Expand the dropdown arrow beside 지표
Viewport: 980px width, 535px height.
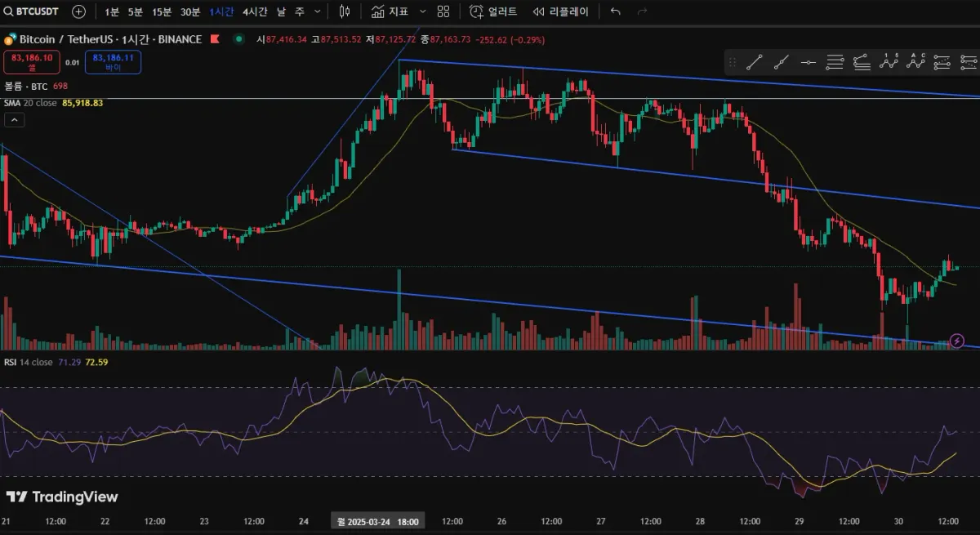pyautogui.click(x=421, y=11)
